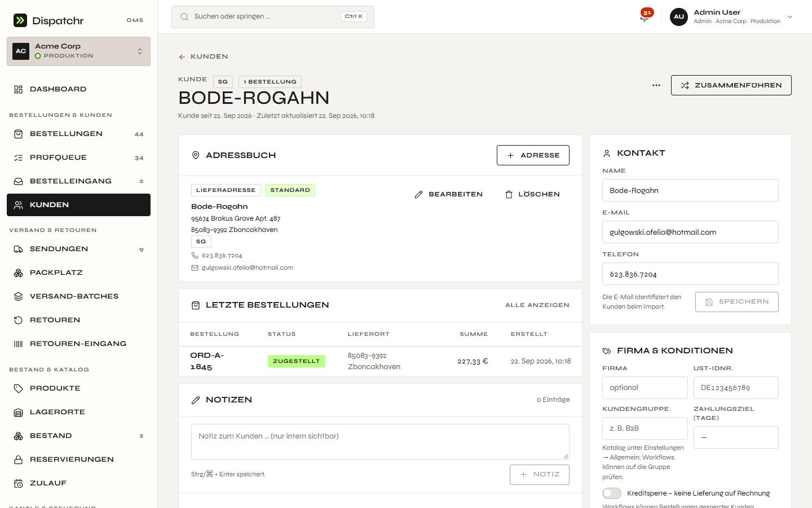Click the Kundengruppe input field
812x508 pixels.
(x=645, y=428)
